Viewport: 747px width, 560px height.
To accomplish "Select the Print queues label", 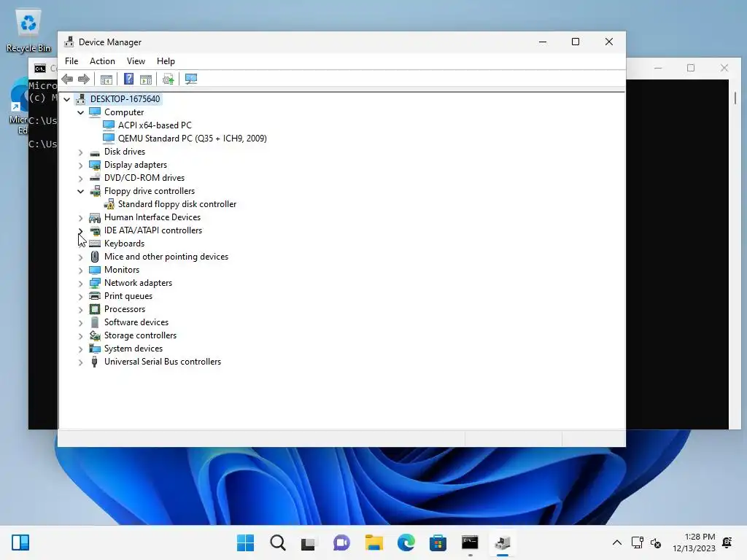I will pos(128,296).
